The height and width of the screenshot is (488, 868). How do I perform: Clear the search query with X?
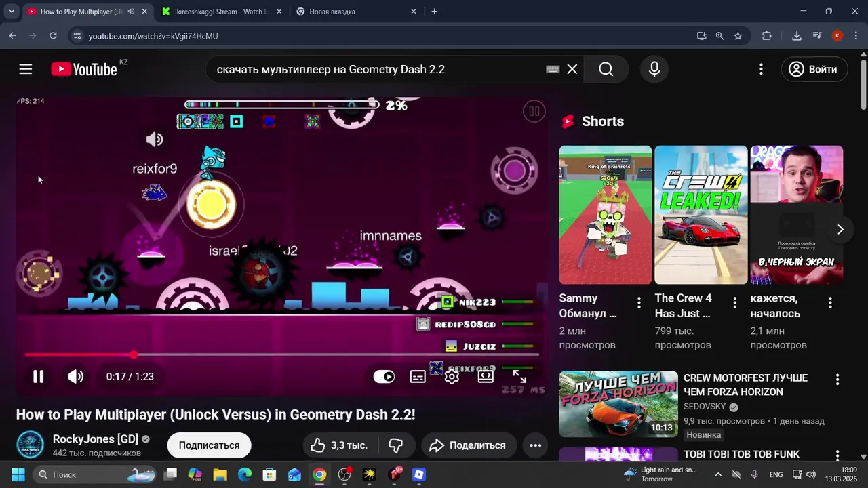click(572, 69)
